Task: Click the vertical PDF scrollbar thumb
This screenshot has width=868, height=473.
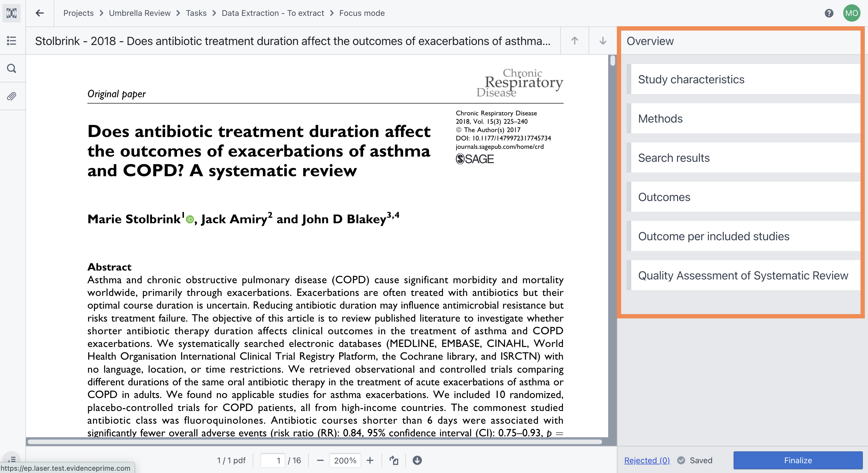Action: (x=613, y=61)
